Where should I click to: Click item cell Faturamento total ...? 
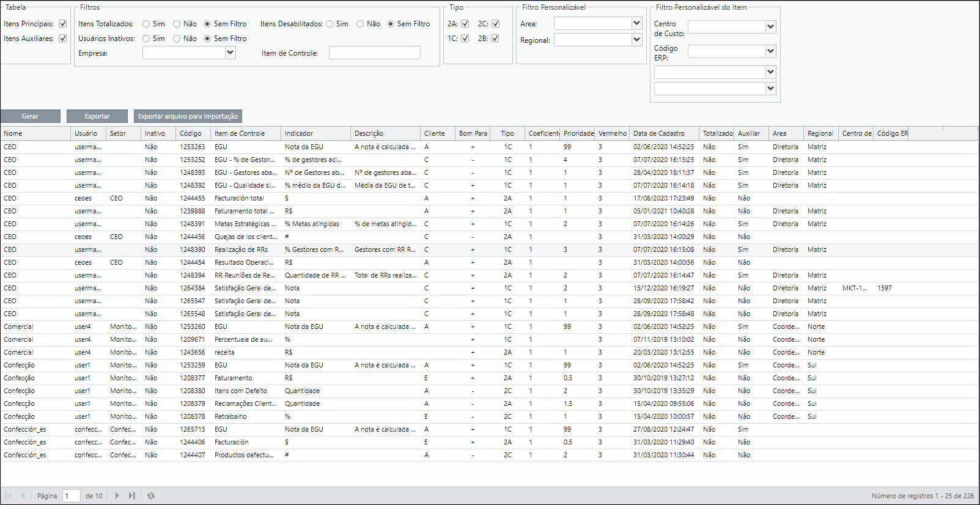click(245, 211)
